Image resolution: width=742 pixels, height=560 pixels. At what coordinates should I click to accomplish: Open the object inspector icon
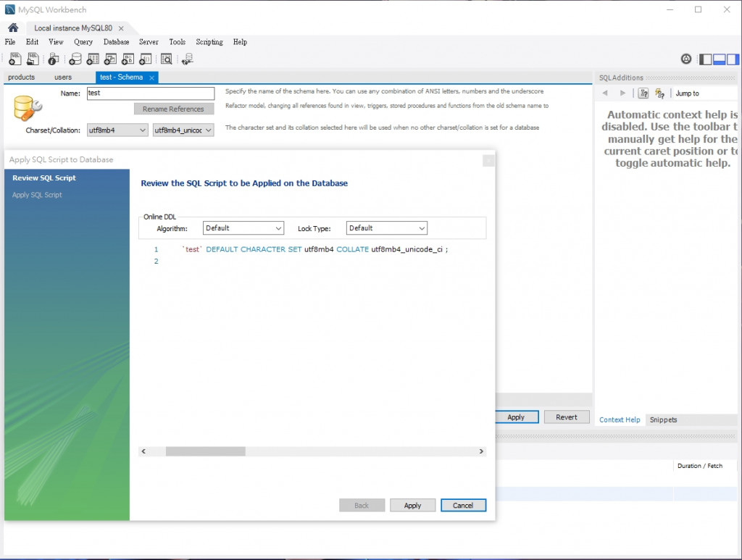coord(54,59)
